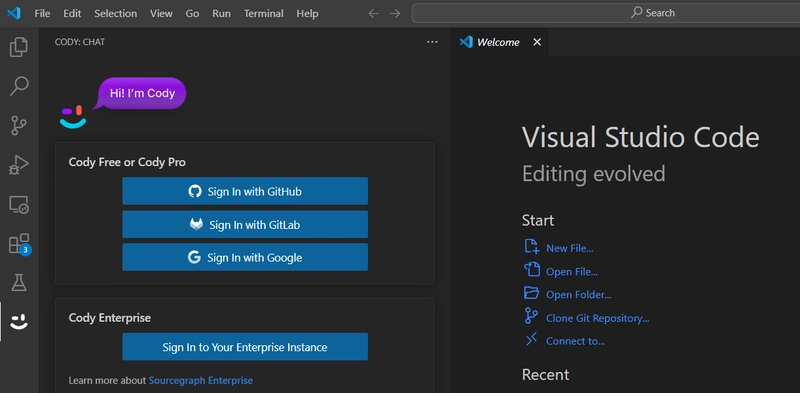Open Cody chat more actions ellipsis

(432, 42)
